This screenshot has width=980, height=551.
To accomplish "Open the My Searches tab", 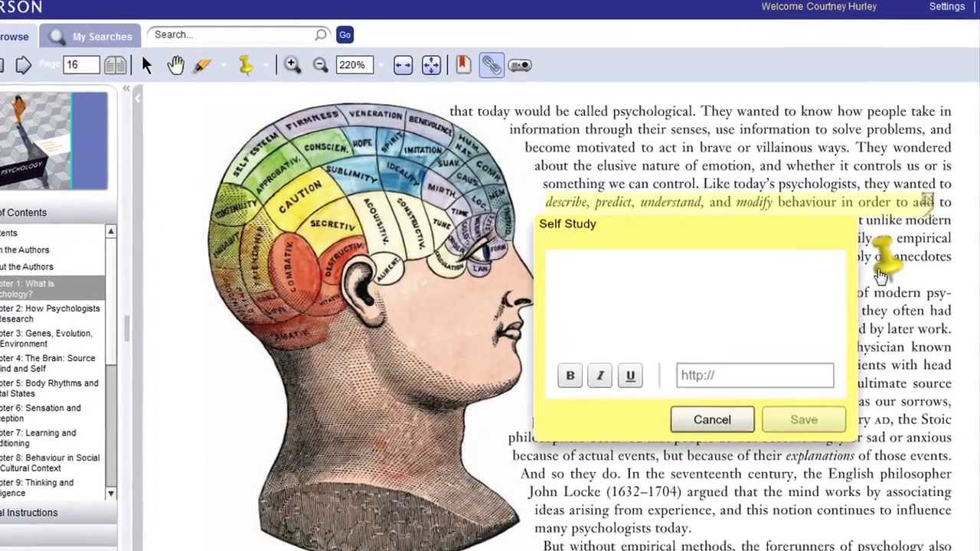I will (x=91, y=37).
